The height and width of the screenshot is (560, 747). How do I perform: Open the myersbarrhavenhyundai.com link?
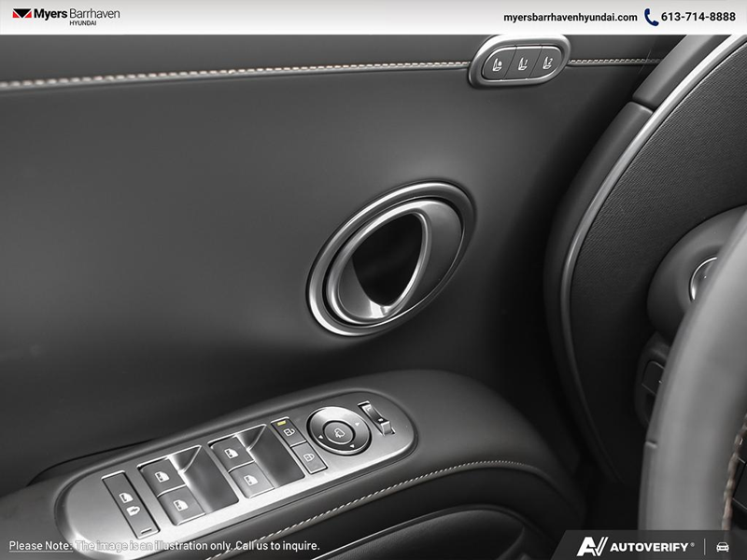(570, 17)
